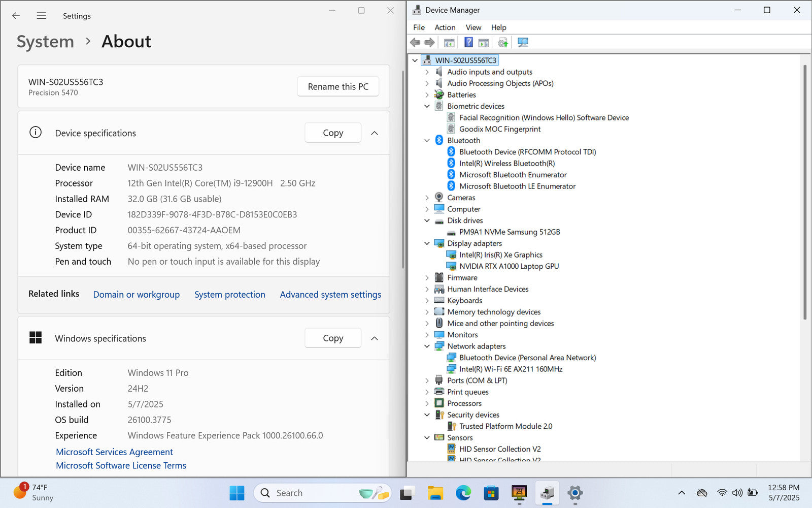This screenshot has height=508, width=812.
Task: Switch to Settings gear icon on taskbar
Action: click(574, 493)
